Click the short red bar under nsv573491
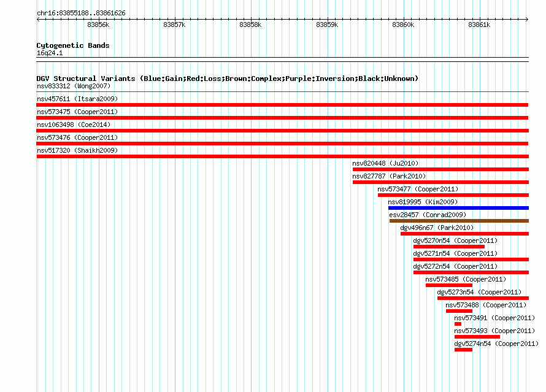 [458, 324]
